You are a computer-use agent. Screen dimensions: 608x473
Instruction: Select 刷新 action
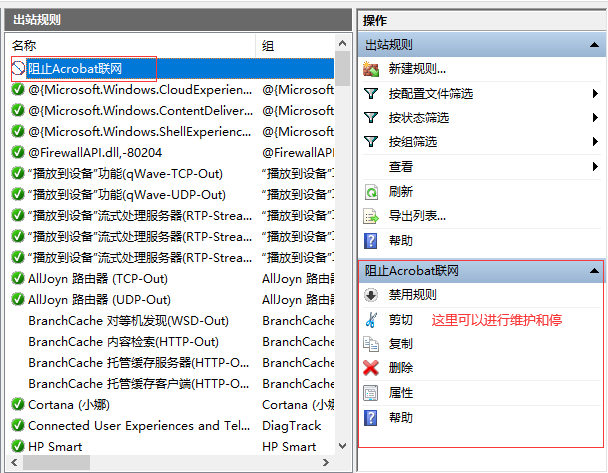(x=401, y=192)
